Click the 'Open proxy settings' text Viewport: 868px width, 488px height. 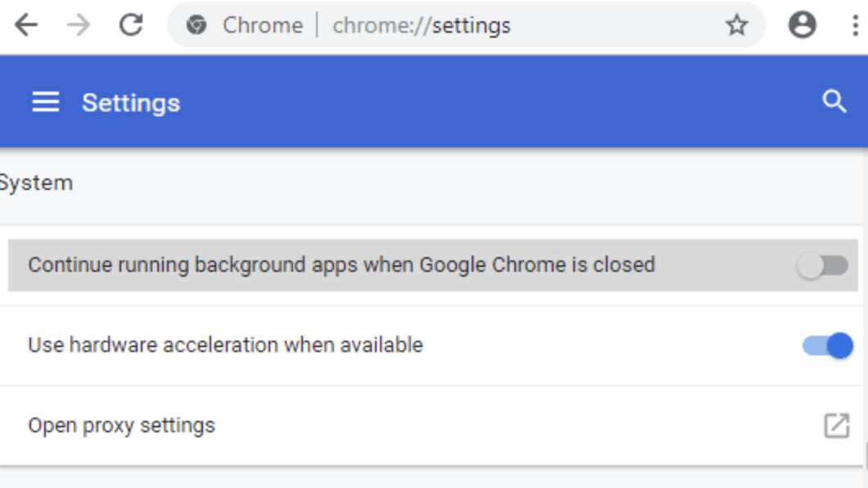click(121, 426)
